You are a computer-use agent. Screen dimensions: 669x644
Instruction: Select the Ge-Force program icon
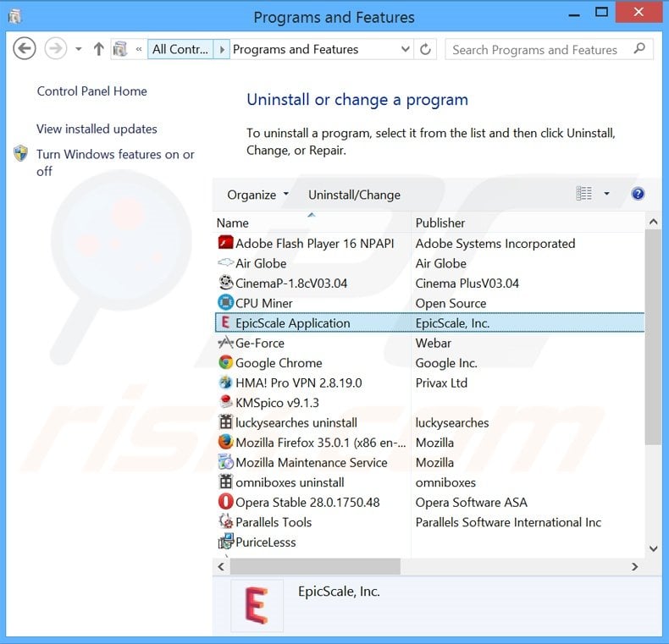tap(225, 343)
